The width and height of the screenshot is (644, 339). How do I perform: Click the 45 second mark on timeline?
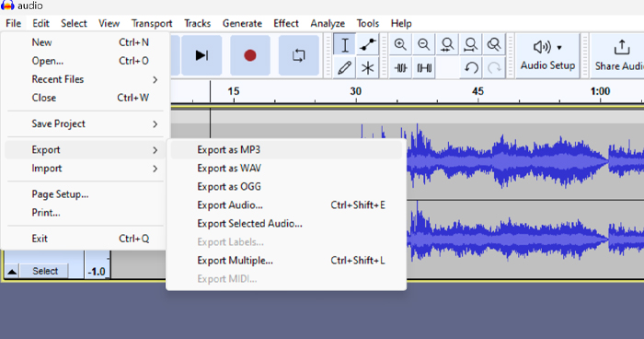pos(477,91)
